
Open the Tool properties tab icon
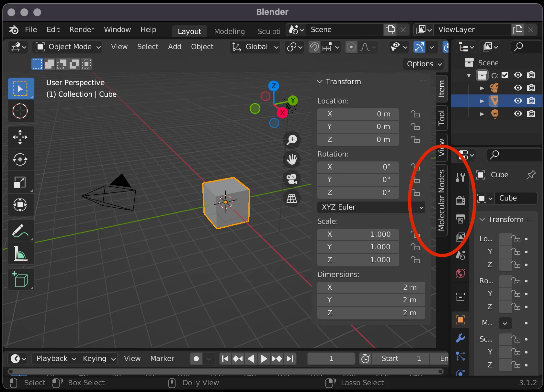coord(460,177)
